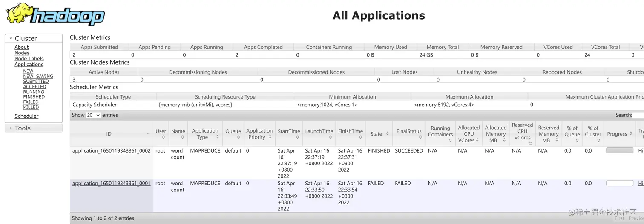Image resolution: width=644 pixels, height=224 pixels.
Task: Sort table by ID column
Action: 111,134
